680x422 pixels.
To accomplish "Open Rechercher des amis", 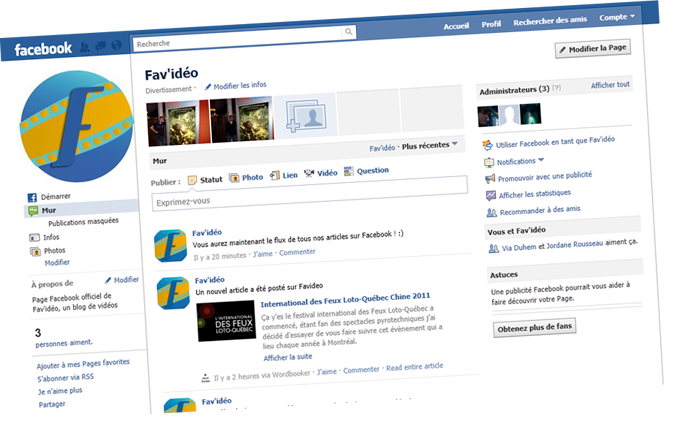I will (x=550, y=20).
